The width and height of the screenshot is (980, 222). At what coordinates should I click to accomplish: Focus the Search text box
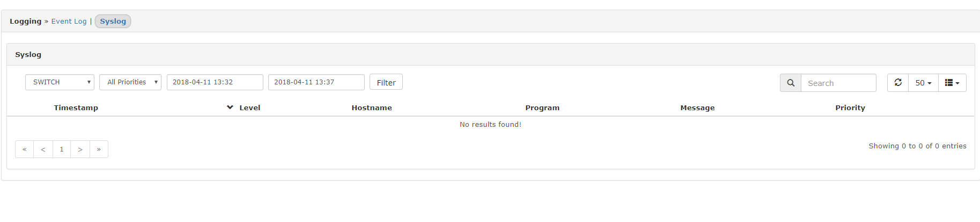coord(838,83)
